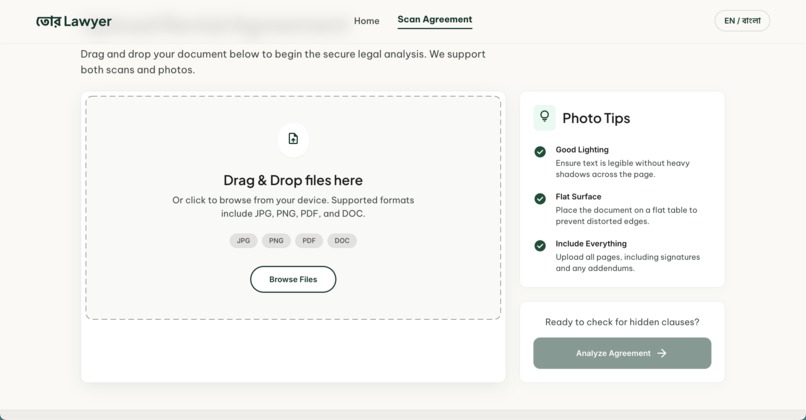Click the 'Drag and drop your document below' intro text

click(x=283, y=62)
